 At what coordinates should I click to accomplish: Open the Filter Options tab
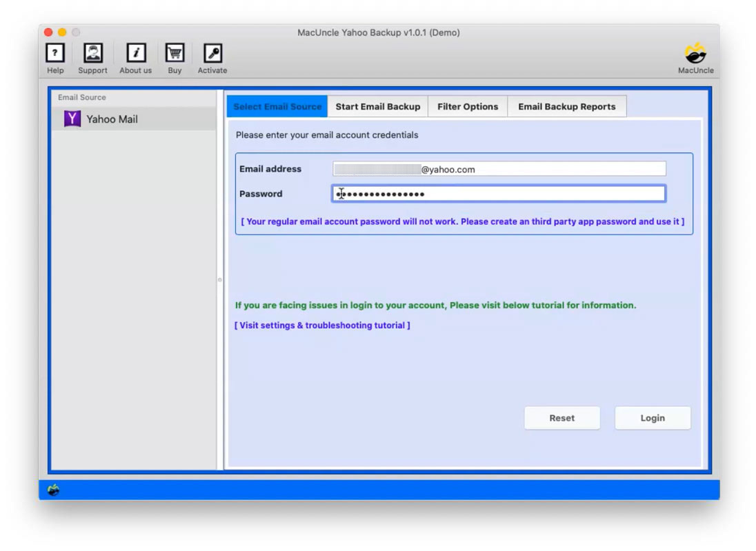click(x=468, y=106)
